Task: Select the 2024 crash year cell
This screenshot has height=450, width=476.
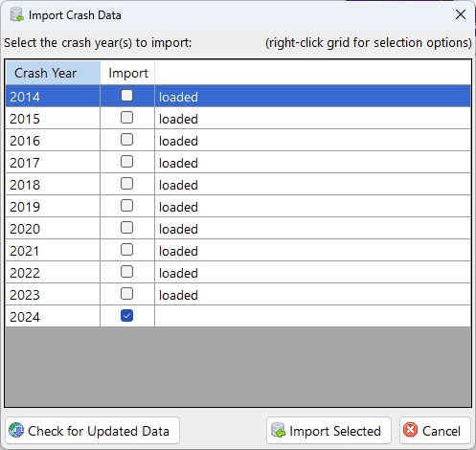Action: [x=53, y=316]
